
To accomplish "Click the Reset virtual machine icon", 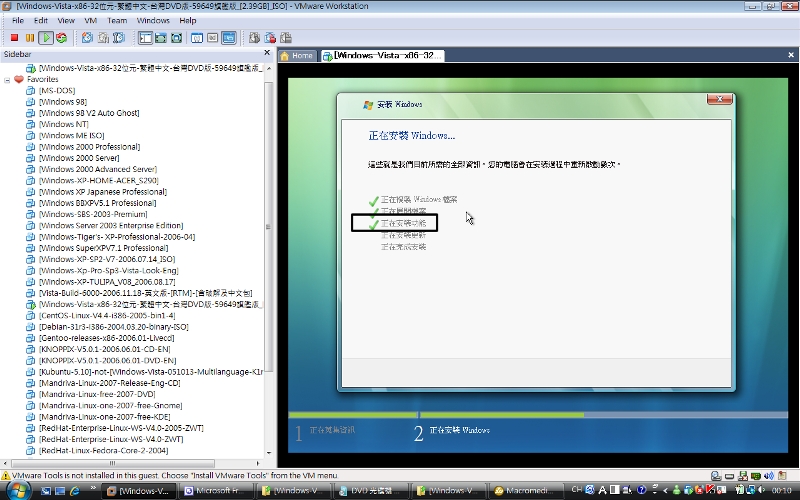I will [62, 38].
